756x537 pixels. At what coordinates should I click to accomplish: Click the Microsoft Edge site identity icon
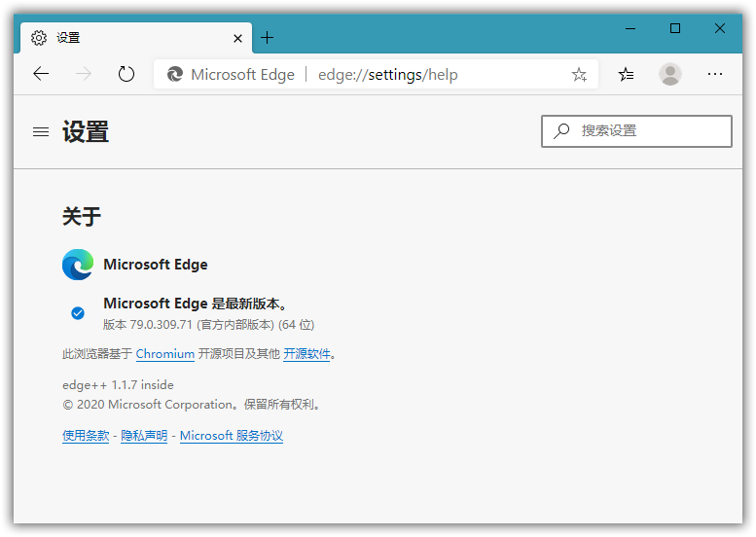[x=175, y=75]
